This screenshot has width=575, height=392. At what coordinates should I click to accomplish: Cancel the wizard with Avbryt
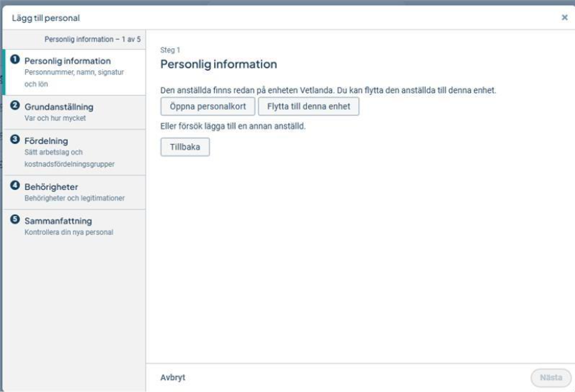(173, 377)
